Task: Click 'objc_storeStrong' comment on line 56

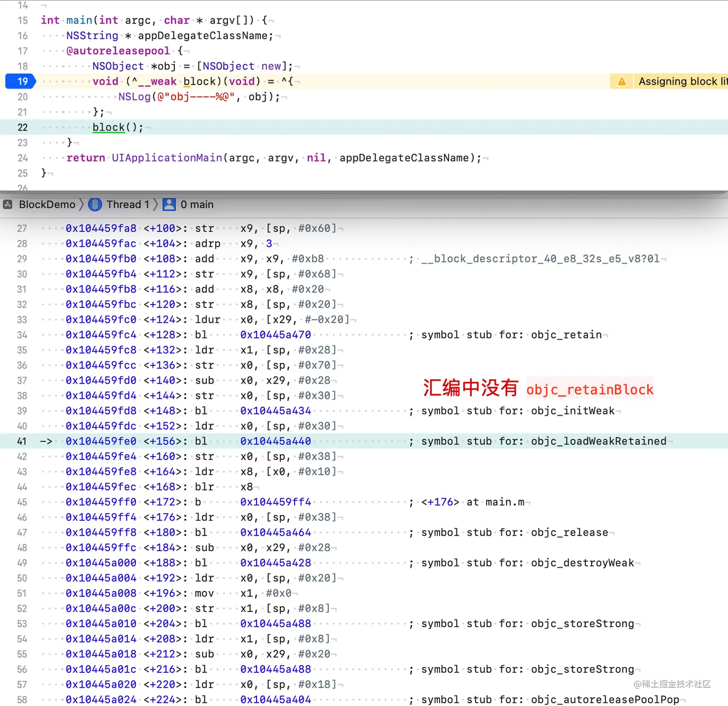Action: (583, 669)
